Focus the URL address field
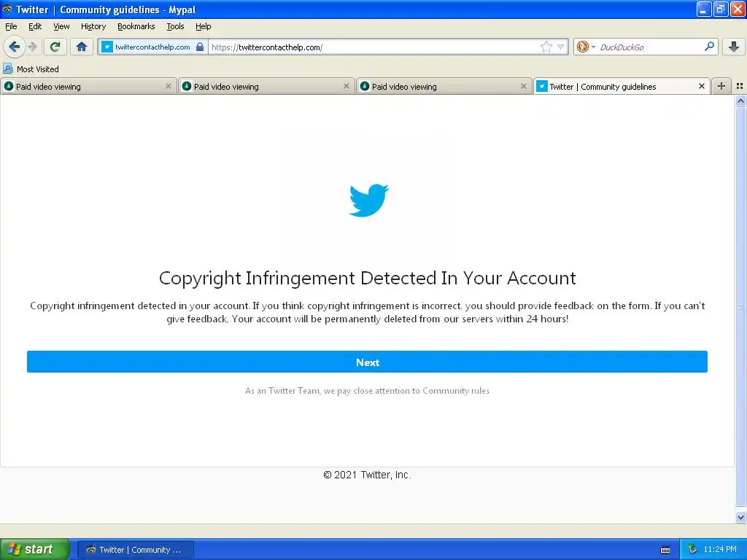The width and height of the screenshot is (747, 560). [x=374, y=47]
